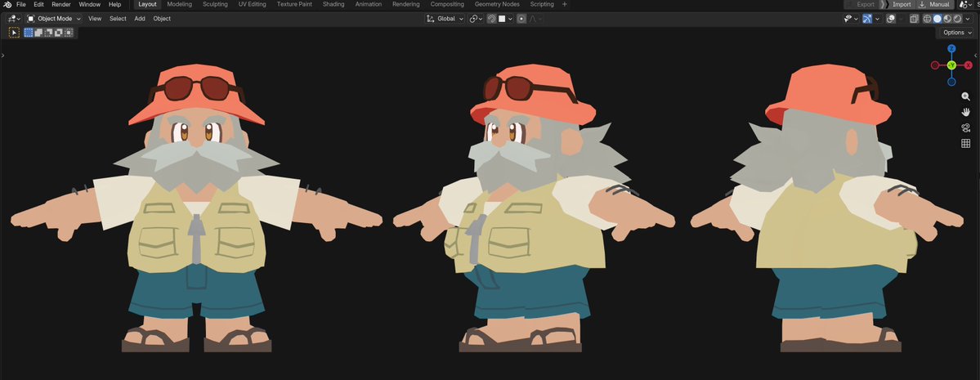The image size is (980, 380).
Task: Expand the sidebar with right edge arrow
Action: click(976, 56)
